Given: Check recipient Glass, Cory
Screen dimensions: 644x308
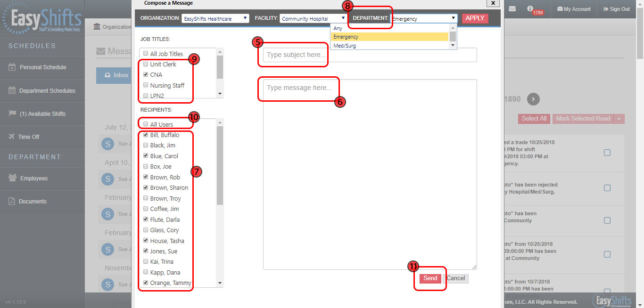Looking at the screenshot, I should click(146, 230).
